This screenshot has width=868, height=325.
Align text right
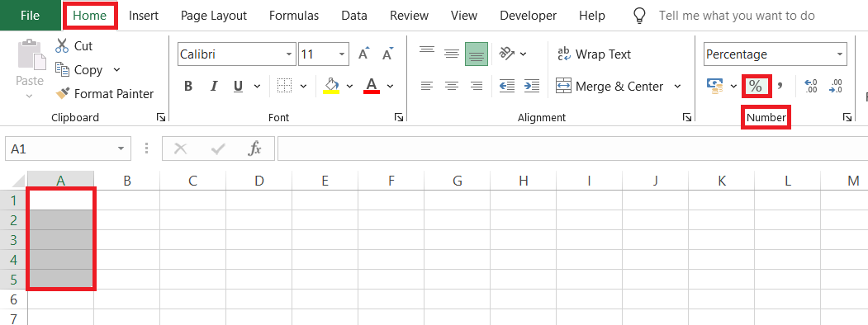(x=477, y=86)
